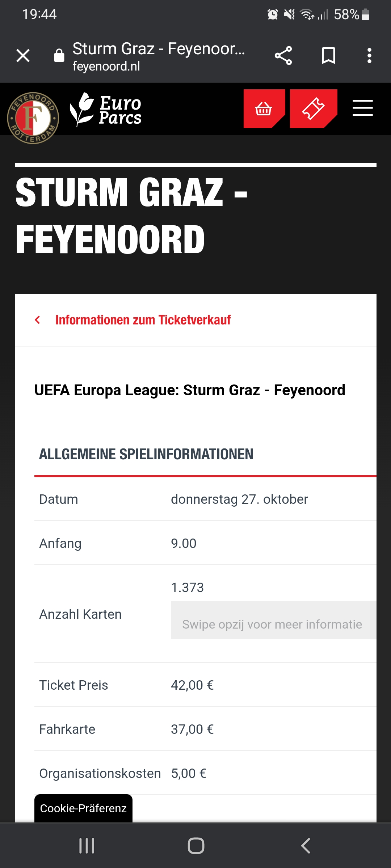Tap the EuroParcs sponsor logo

pyautogui.click(x=105, y=110)
